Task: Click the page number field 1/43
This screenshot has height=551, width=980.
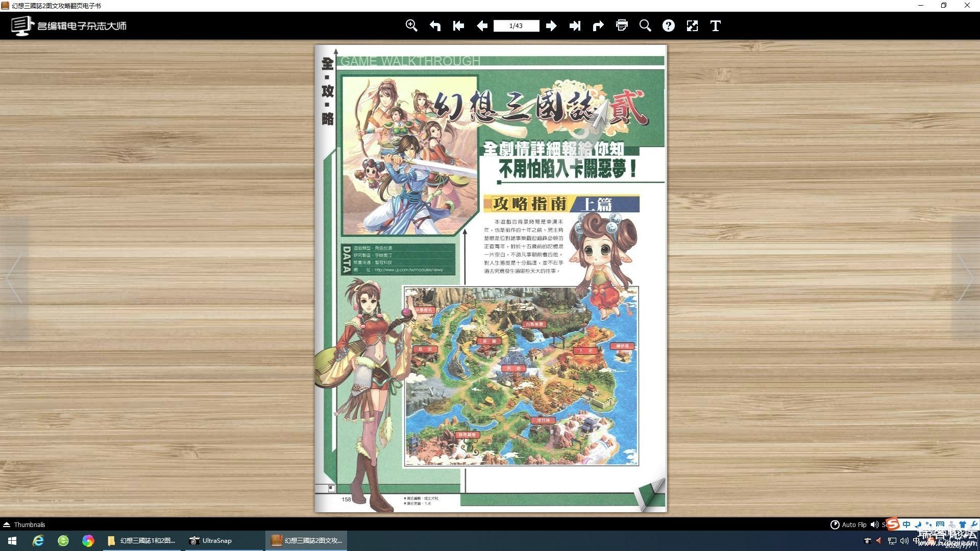Action: click(x=516, y=26)
